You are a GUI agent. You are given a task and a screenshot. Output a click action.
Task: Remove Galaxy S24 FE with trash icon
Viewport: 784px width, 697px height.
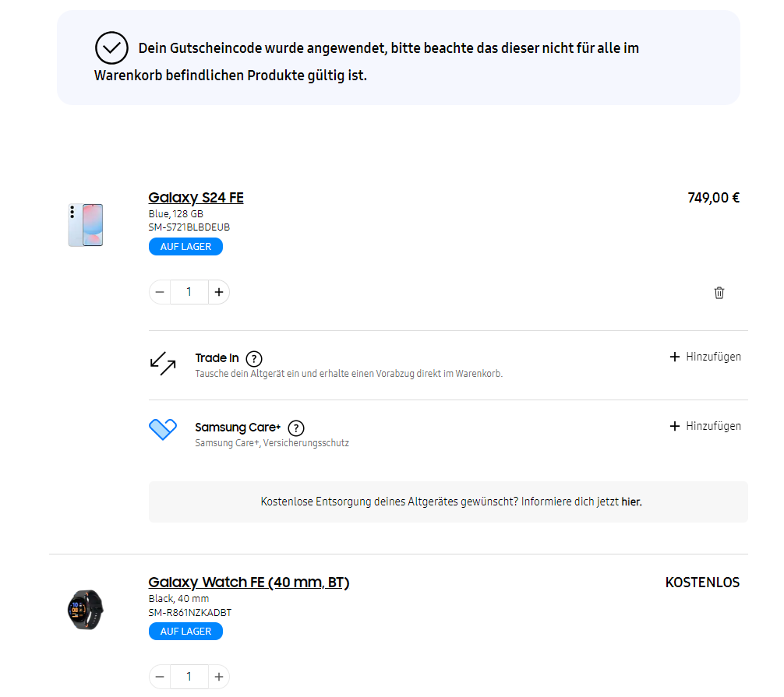(x=719, y=293)
